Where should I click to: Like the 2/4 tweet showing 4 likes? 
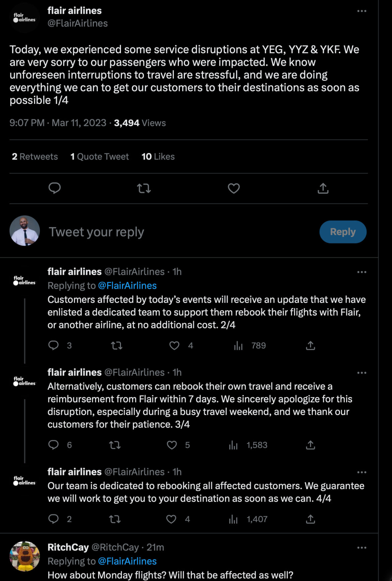tap(174, 346)
